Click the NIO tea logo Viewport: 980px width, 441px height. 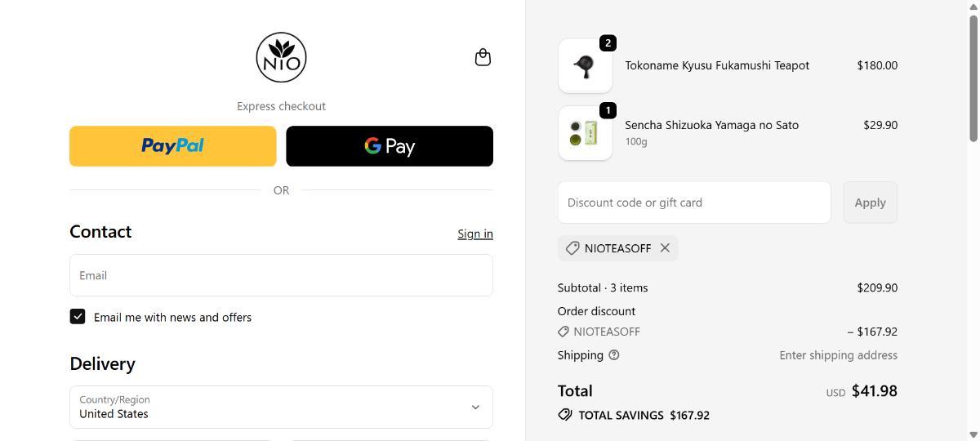pyautogui.click(x=281, y=58)
